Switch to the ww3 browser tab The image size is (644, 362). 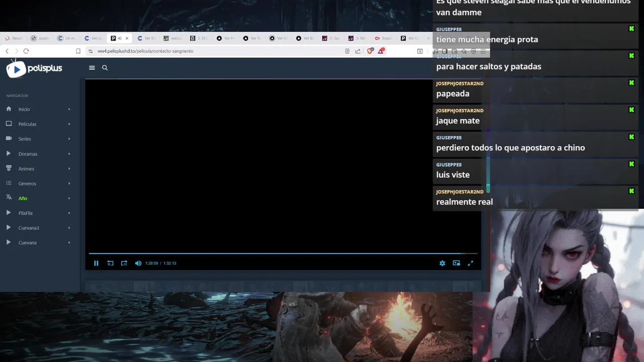tap(173, 38)
